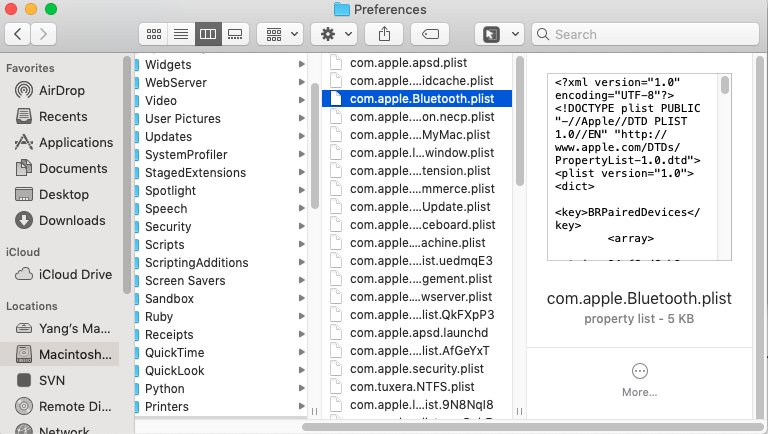Select com.apple.apsd.launchd file
This screenshot has height=434, width=768.
pyautogui.click(x=417, y=333)
